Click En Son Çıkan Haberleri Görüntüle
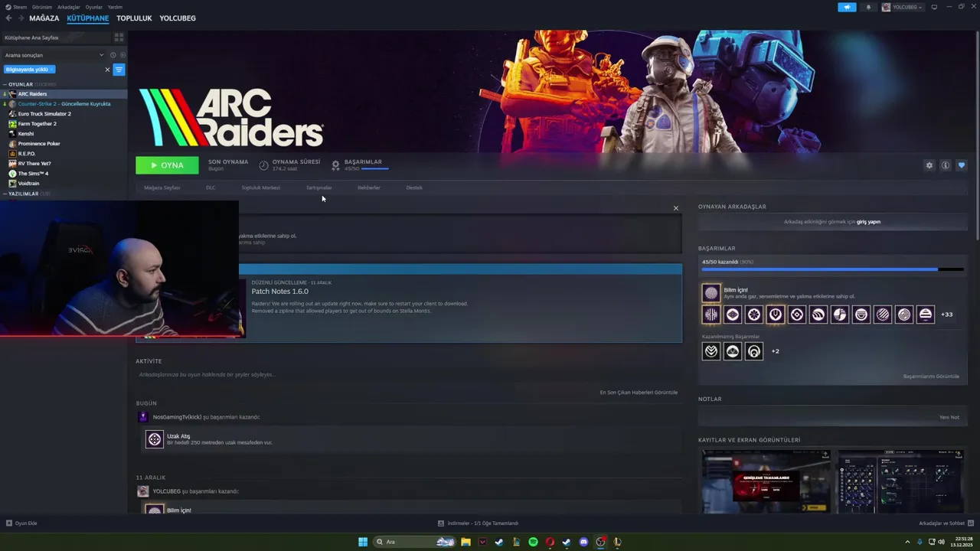Image resolution: width=980 pixels, height=551 pixels. coord(639,393)
